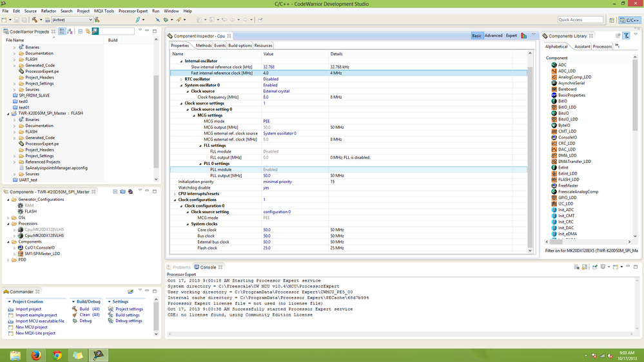Image resolution: width=644 pixels, height=362 pixels.
Task: Expand the OSs folder in Components
Action: (8, 218)
